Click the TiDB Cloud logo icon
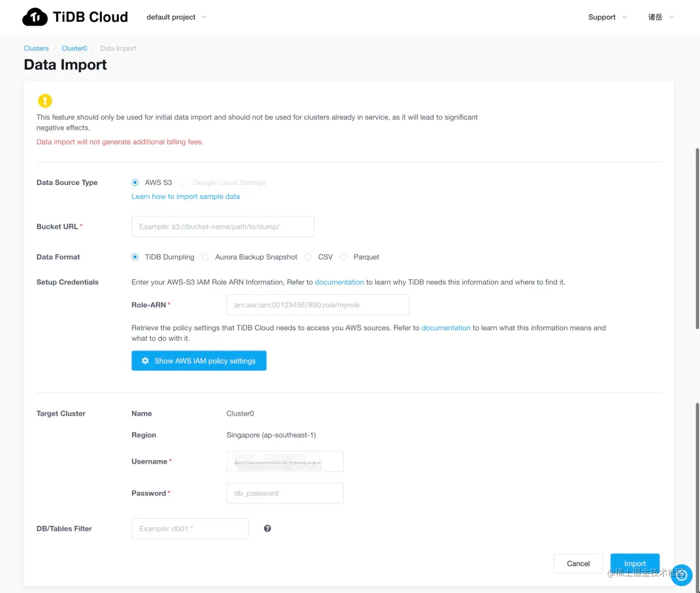Viewport: 700px width, 593px height. click(x=35, y=17)
